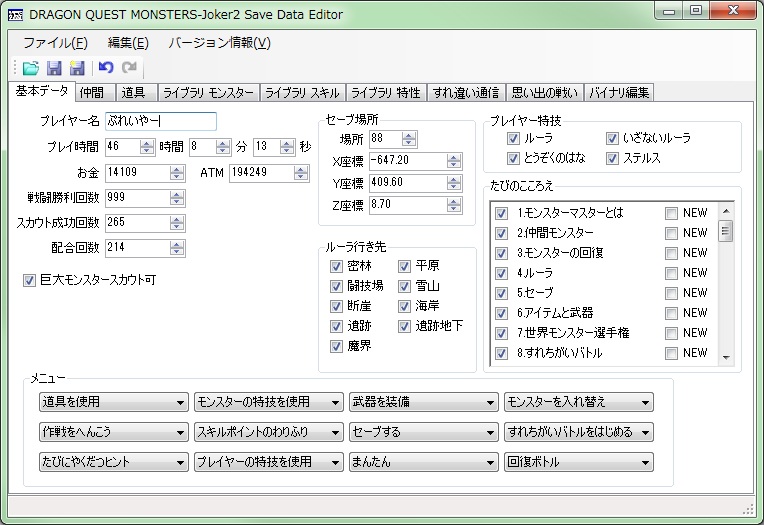
Task: Toggle the 闘技場 destination checkbox
Action: tap(336, 286)
